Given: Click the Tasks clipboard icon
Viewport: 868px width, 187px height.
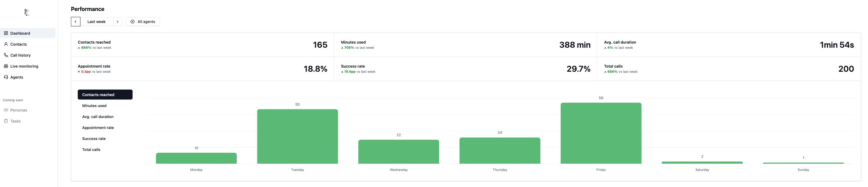Looking at the screenshot, I should [6, 121].
